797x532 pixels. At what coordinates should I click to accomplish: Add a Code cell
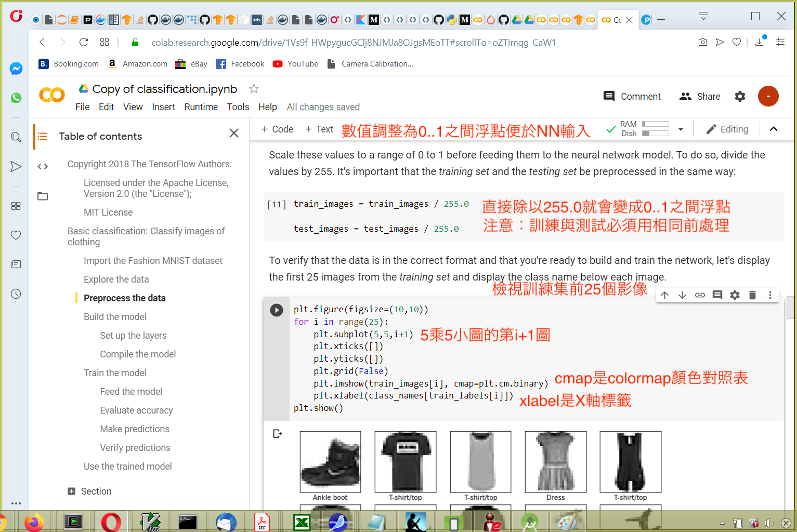tap(277, 129)
